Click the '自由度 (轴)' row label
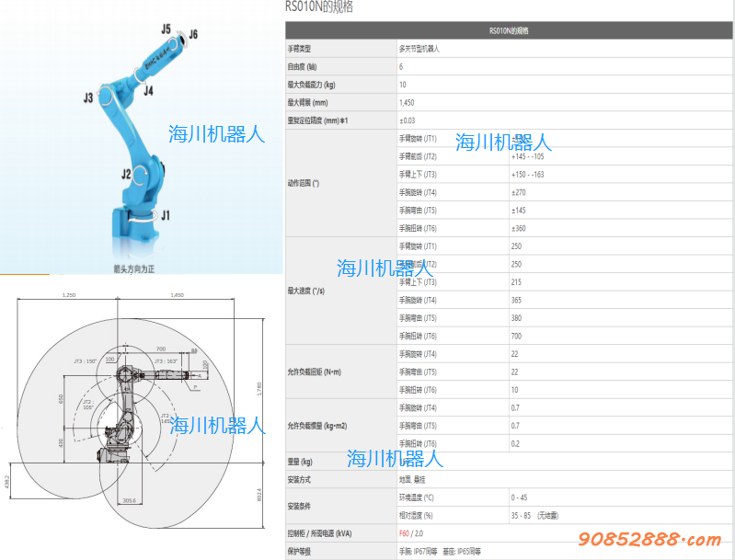This screenshot has width=735, height=560. click(x=302, y=66)
